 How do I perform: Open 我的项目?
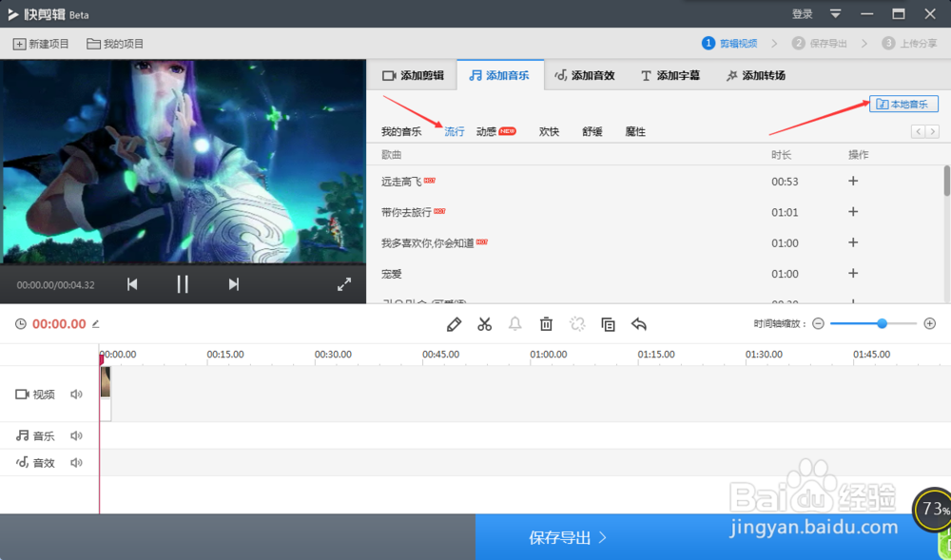coord(115,44)
